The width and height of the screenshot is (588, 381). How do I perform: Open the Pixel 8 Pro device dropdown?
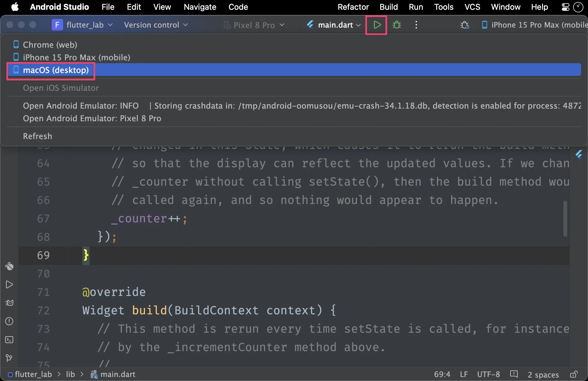pyautogui.click(x=254, y=25)
